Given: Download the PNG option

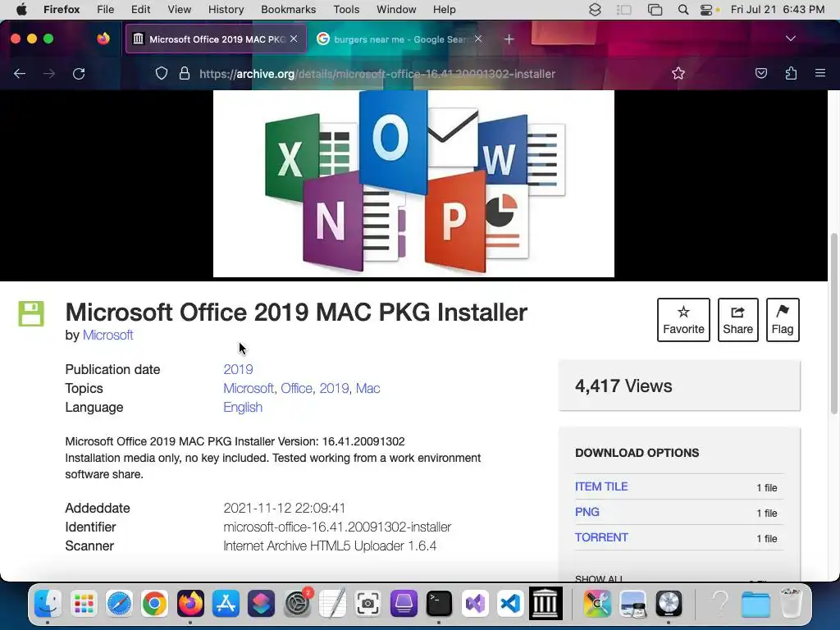Looking at the screenshot, I should pos(587,512).
